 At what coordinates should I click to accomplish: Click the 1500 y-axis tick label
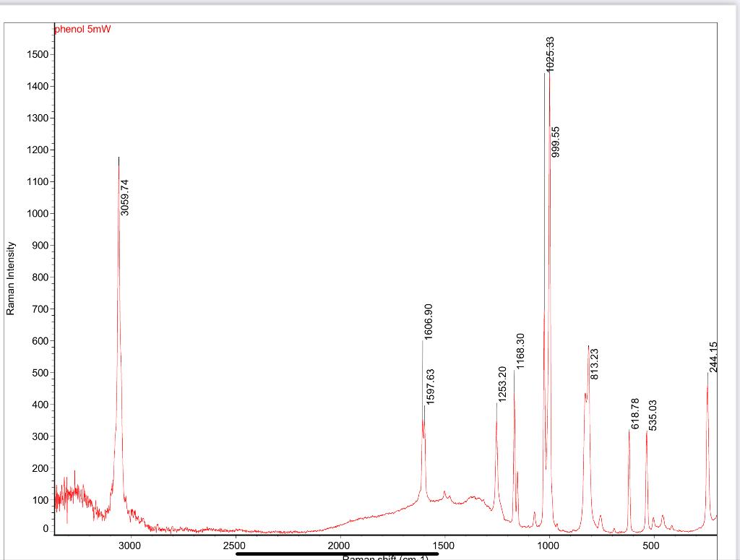[x=37, y=56]
